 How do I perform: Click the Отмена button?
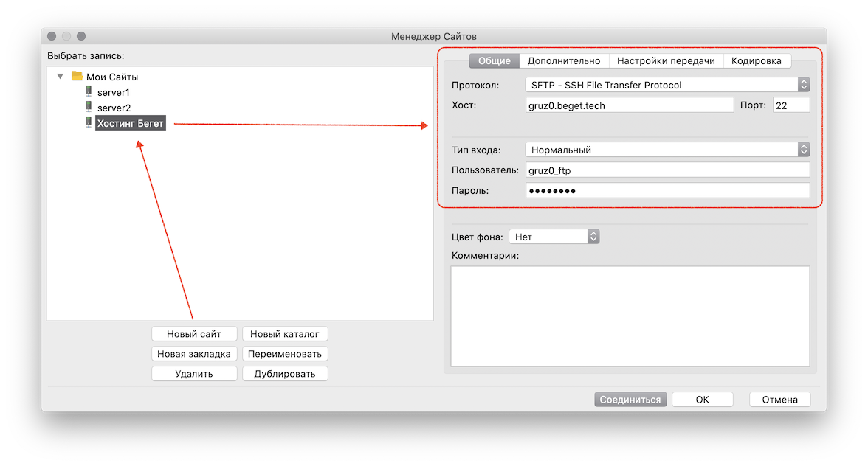tap(780, 399)
